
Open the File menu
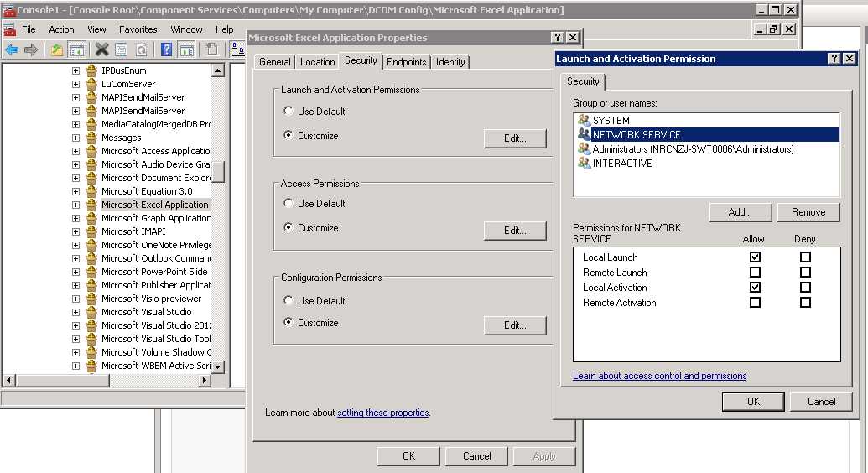click(29, 29)
